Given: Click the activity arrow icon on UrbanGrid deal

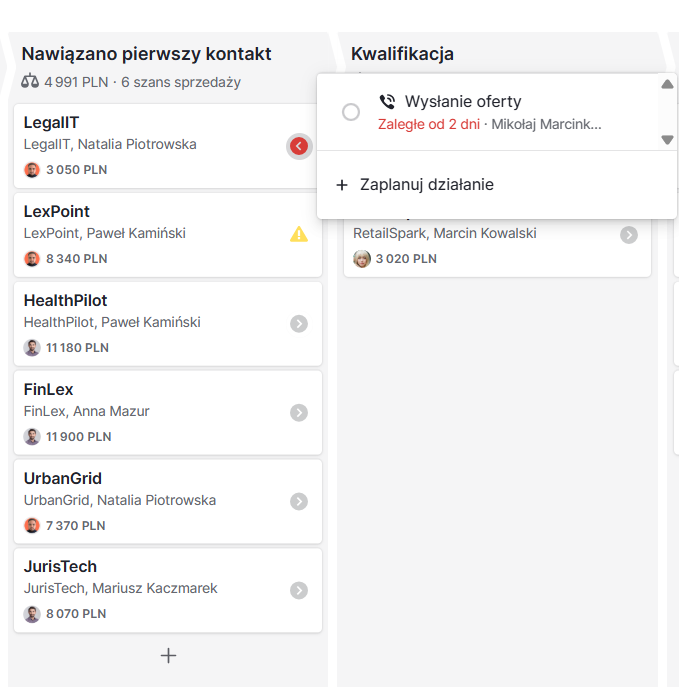Looking at the screenshot, I should (x=299, y=502).
